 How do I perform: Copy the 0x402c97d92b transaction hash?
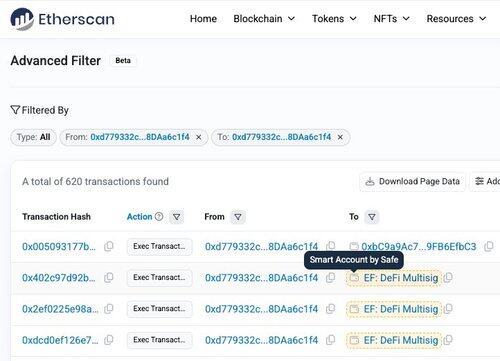pyautogui.click(x=109, y=277)
